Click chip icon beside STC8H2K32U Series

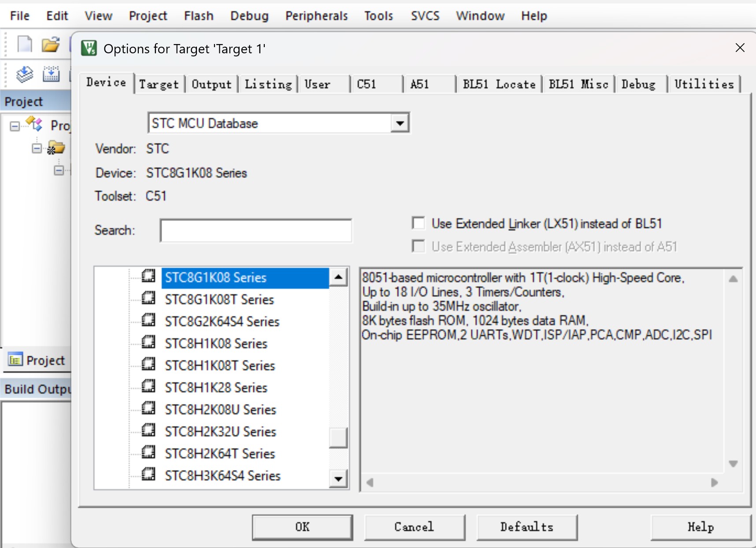[148, 430]
